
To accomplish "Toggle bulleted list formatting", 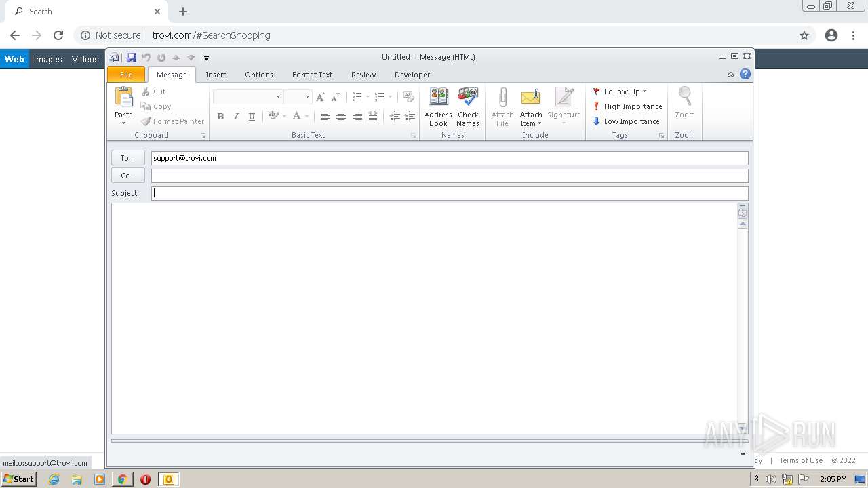I will click(357, 97).
